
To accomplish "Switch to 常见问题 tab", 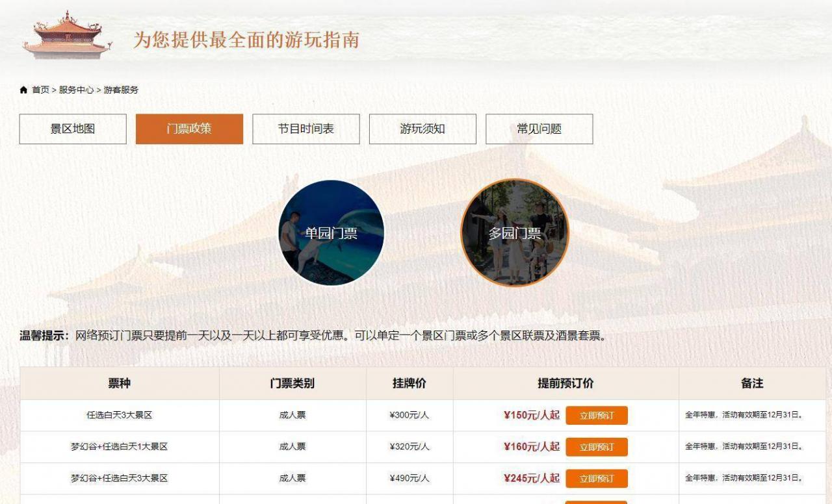I will coord(539,129).
